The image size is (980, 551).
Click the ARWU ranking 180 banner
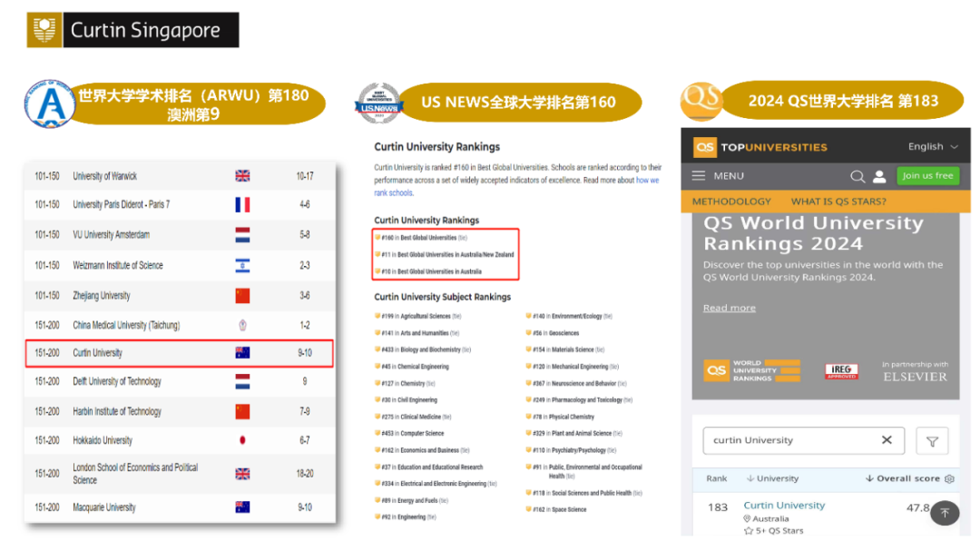click(x=194, y=103)
